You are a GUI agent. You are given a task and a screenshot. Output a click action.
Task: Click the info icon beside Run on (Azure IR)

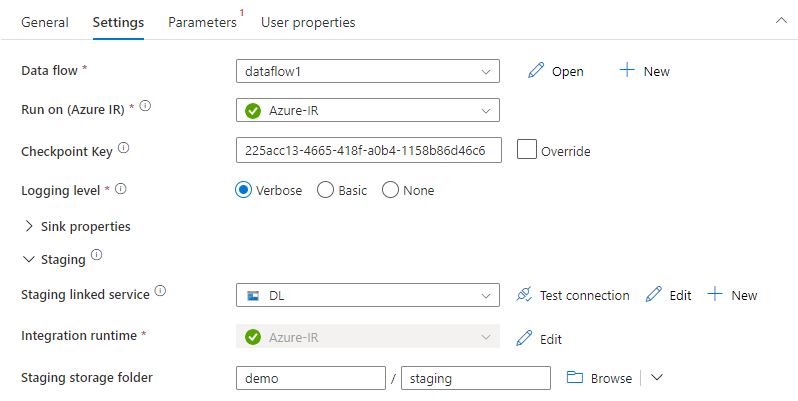(x=145, y=106)
